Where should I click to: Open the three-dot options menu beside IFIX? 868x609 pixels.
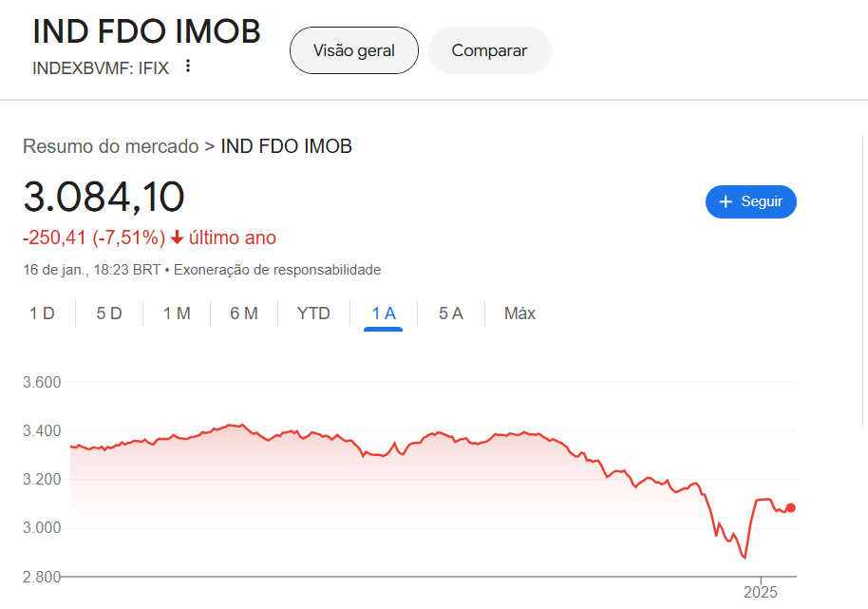pos(188,66)
